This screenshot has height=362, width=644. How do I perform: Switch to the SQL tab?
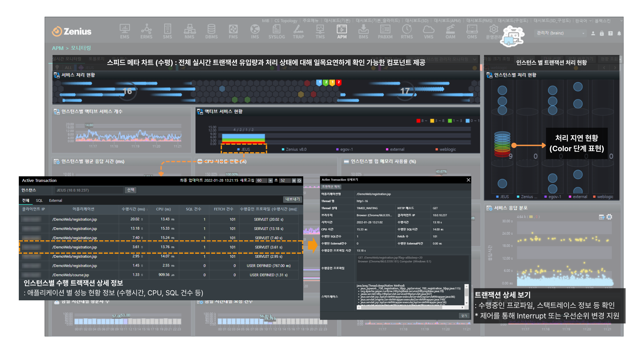[x=39, y=200]
